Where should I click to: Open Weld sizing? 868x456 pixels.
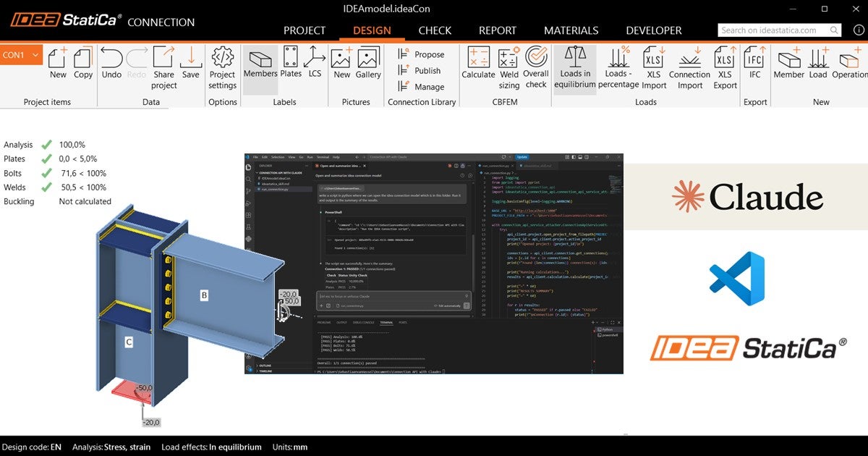pos(509,68)
